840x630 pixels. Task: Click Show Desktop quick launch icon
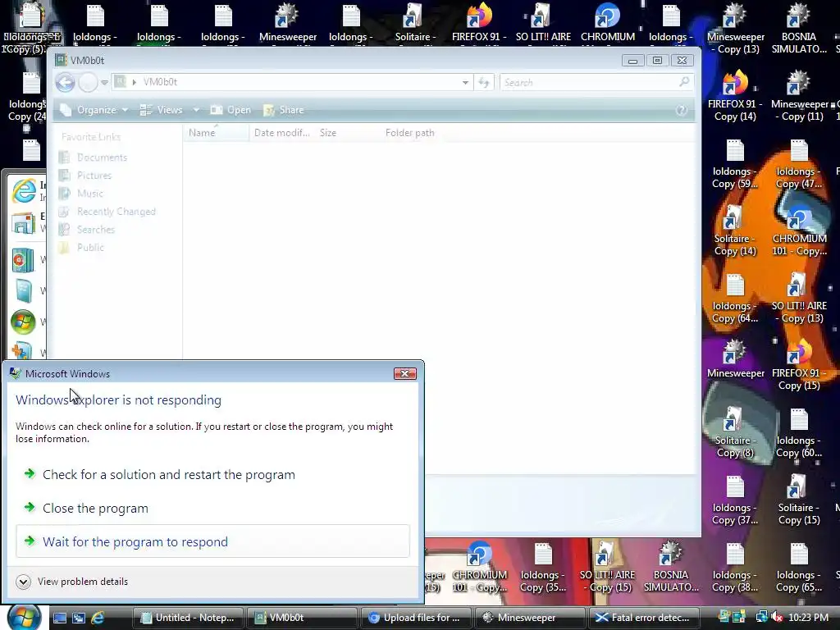coord(59,618)
